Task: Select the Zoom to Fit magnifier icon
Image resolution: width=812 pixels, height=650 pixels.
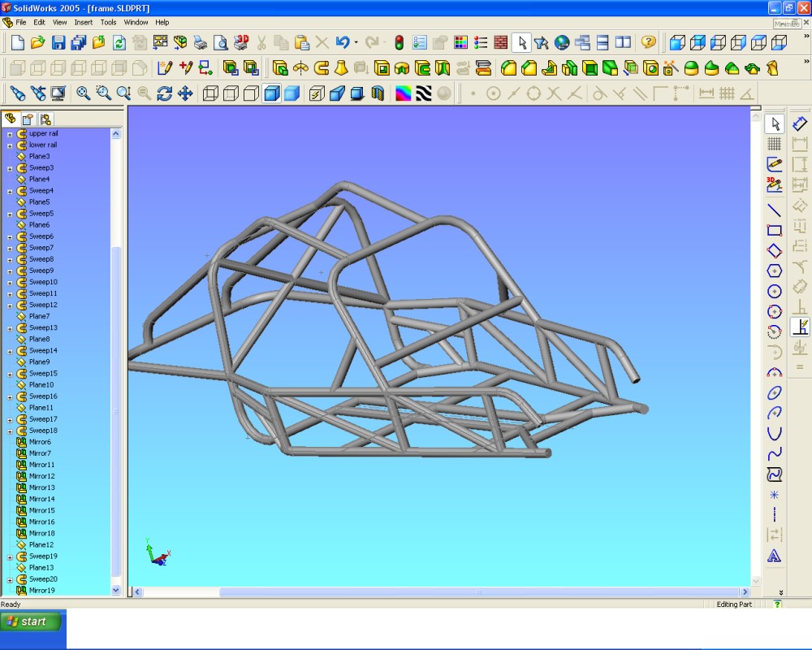Action: pyautogui.click(x=83, y=93)
